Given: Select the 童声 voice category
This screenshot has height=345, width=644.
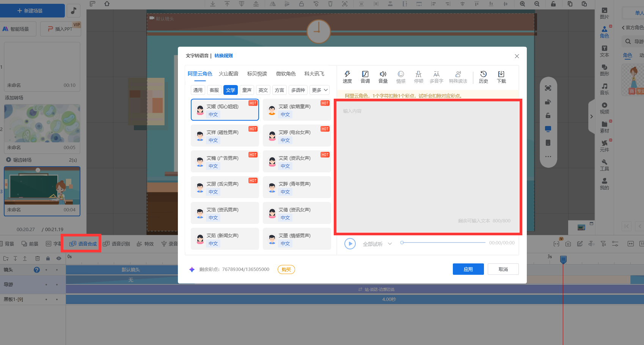Looking at the screenshot, I should 247,90.
